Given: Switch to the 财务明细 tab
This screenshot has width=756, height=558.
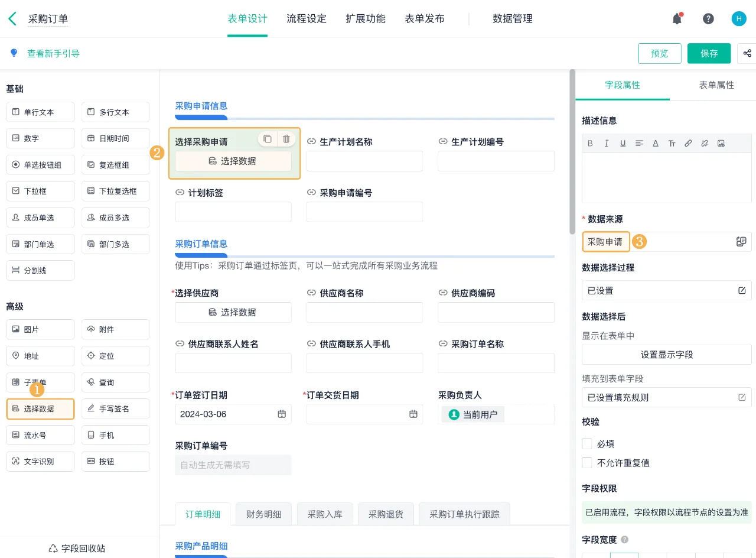Looking at the screenshot, I should pyautogui.click(x=263, y=514).
